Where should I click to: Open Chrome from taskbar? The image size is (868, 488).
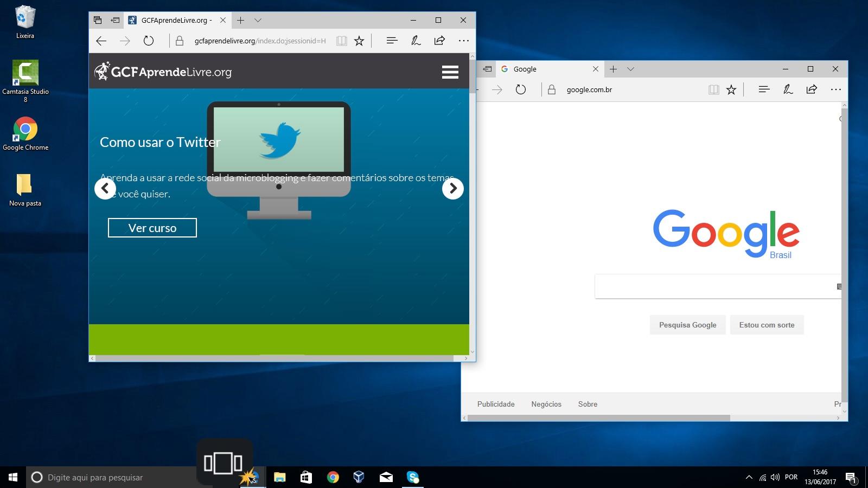pos(333,477)
